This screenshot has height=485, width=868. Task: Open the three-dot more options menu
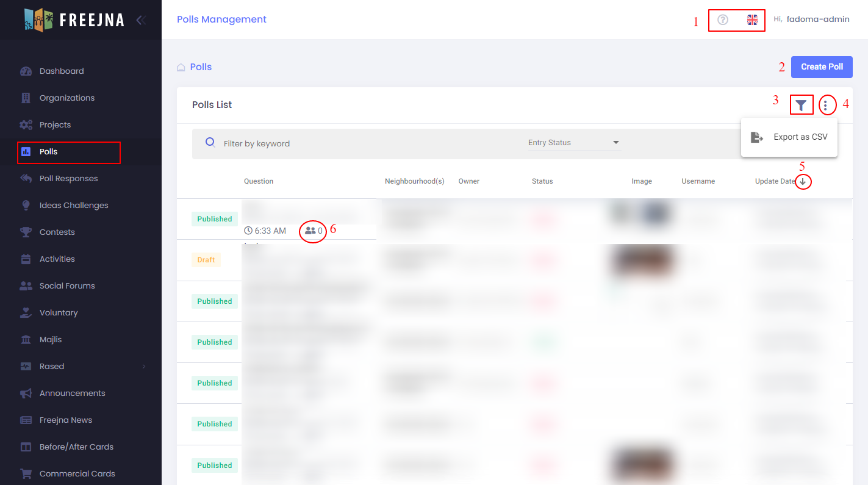[825, 106]
